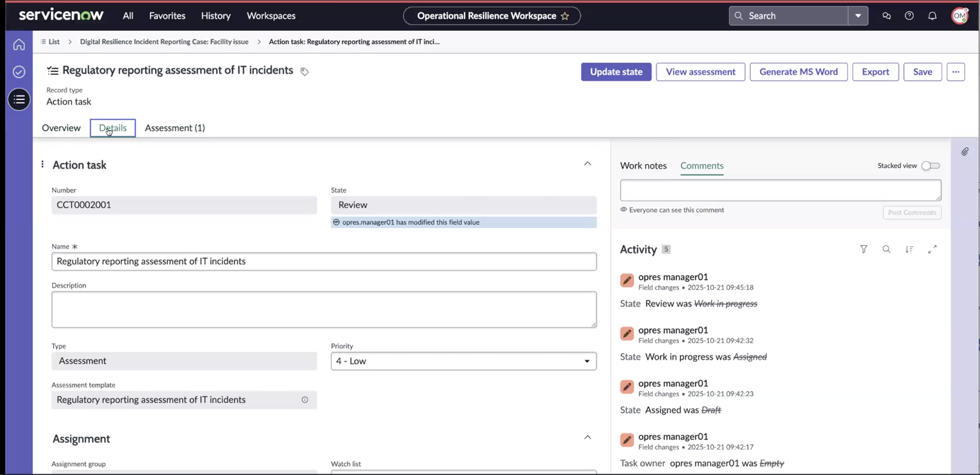The image size is (980, 475).
Task: Open the chat icon in header
Action: pyautogui.click(x=886, y=16)
